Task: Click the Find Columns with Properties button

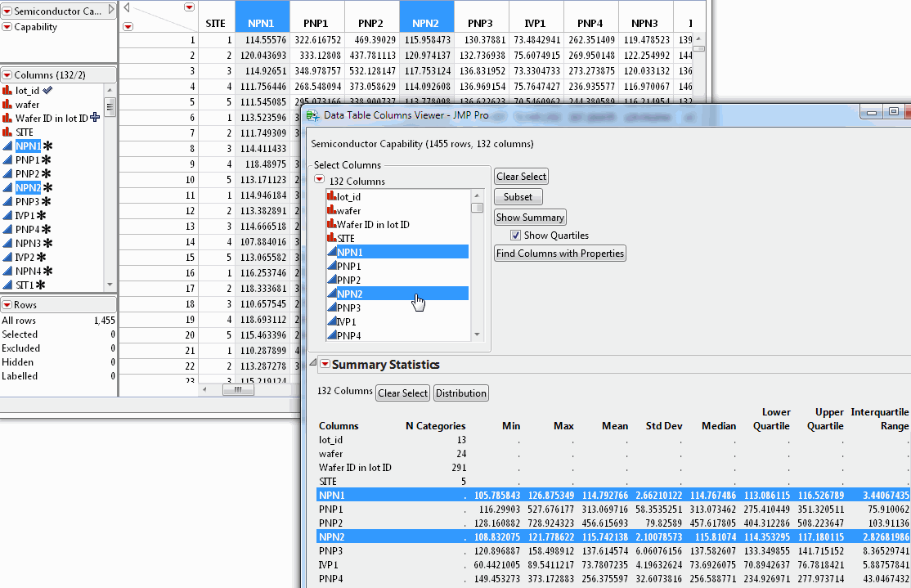Action: tap(559, 254)
